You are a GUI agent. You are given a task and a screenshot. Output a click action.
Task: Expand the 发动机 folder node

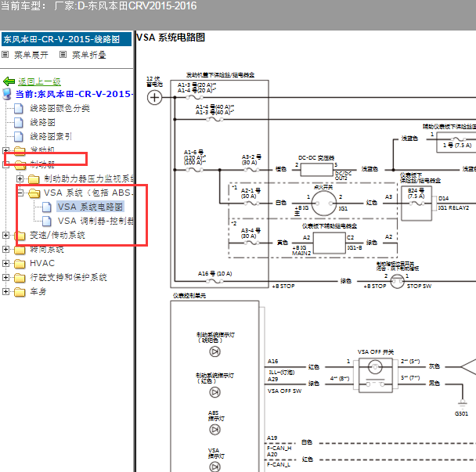[x=5, y=150]
